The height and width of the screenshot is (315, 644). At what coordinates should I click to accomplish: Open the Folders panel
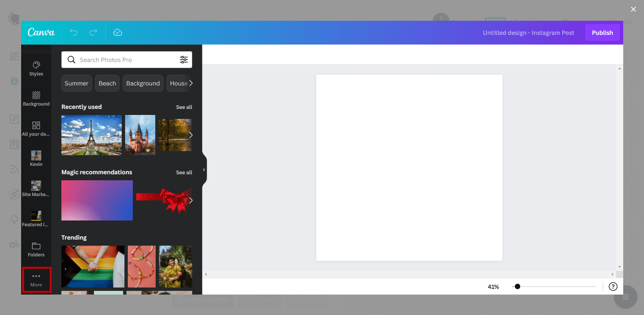[36, 249]
